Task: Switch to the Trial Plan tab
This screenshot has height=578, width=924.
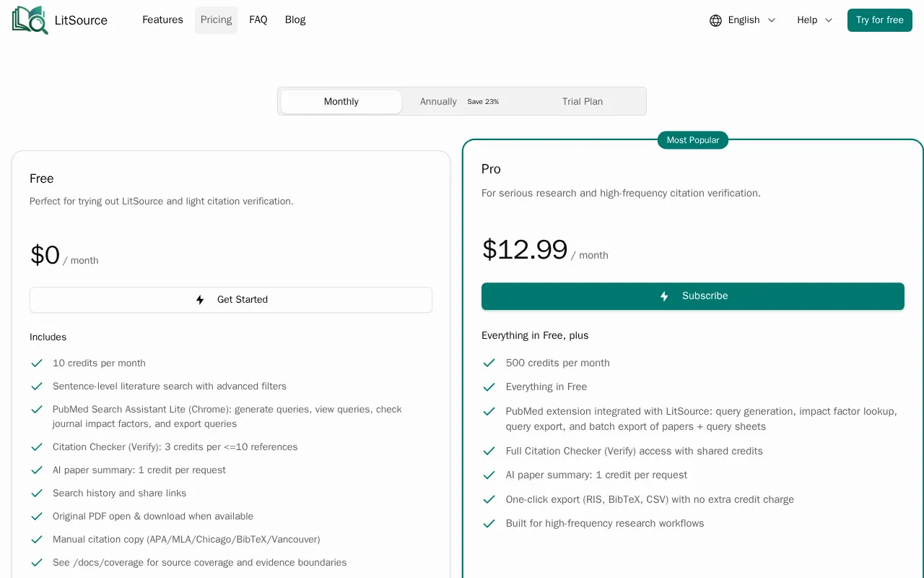Action: [x=583, y=102]
